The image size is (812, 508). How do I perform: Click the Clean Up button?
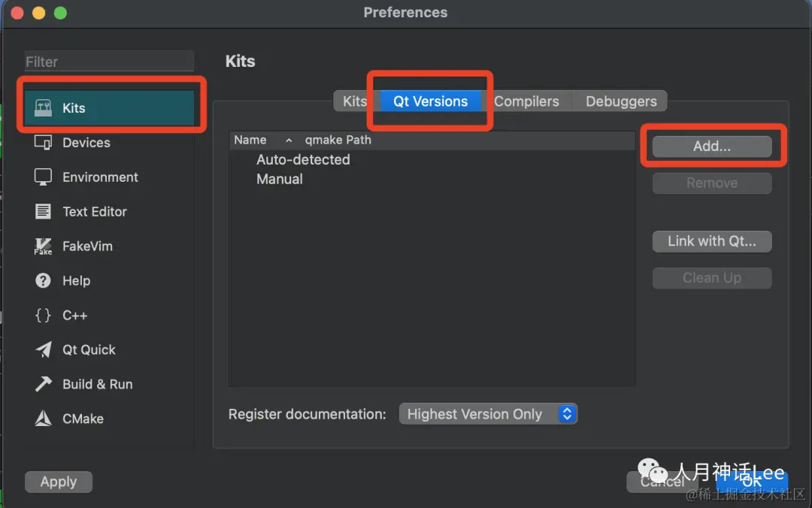(711, 277)
